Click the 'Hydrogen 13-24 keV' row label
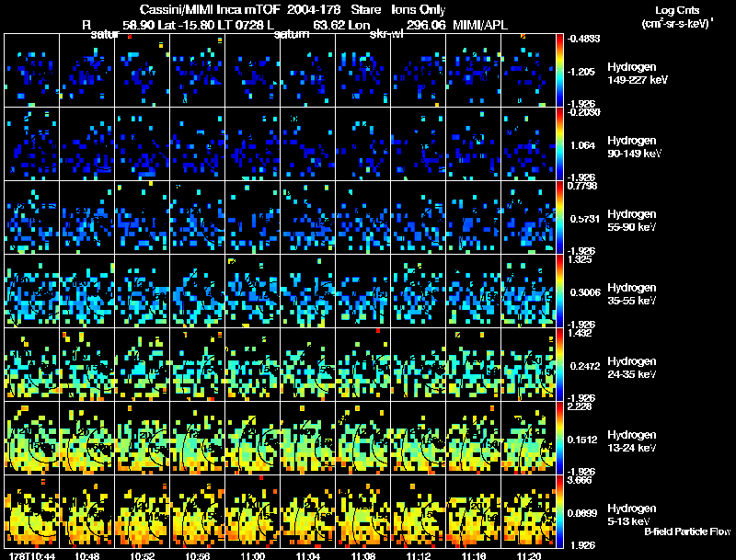The height and width of the screenshot is (560, 736). tap(632, 441)
